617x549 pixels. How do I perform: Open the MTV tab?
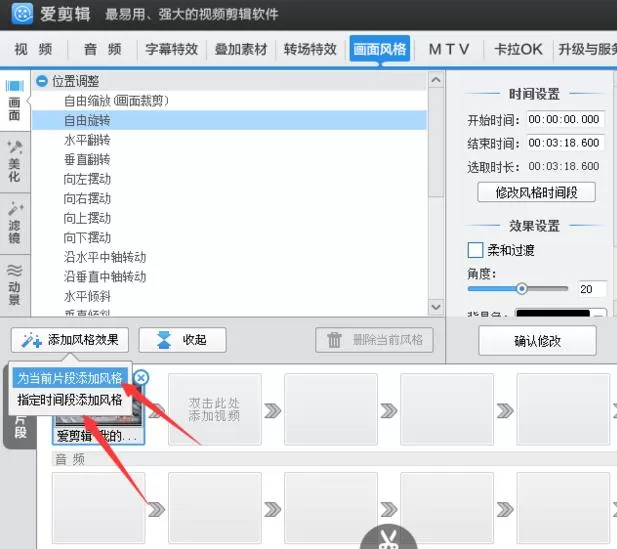pyautogui.click(x=449, y=50)
